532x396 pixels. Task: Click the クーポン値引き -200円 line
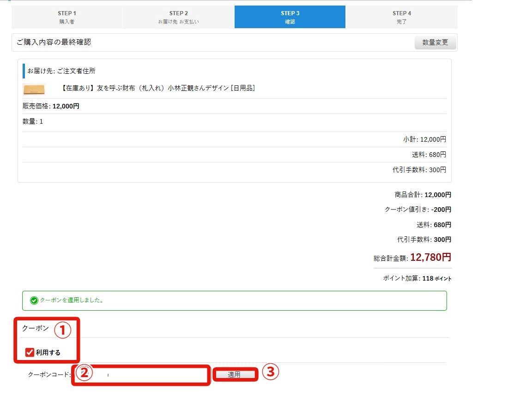coord(417,210)
